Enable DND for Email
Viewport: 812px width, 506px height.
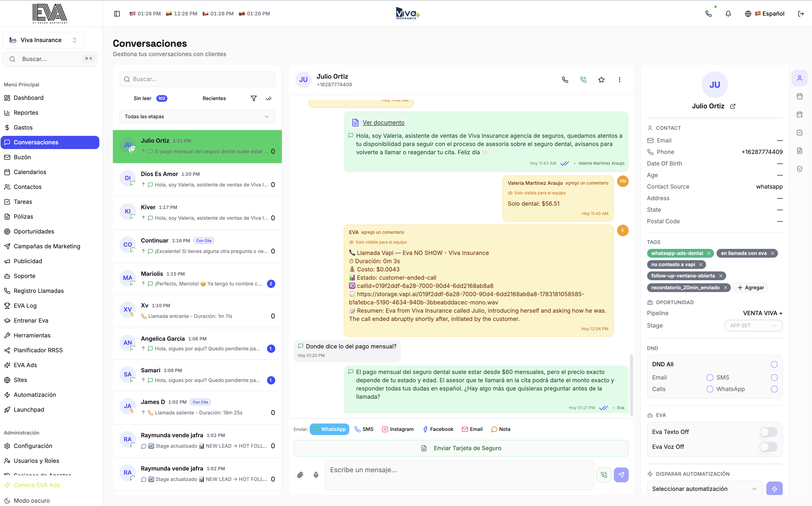pos(710,378)
